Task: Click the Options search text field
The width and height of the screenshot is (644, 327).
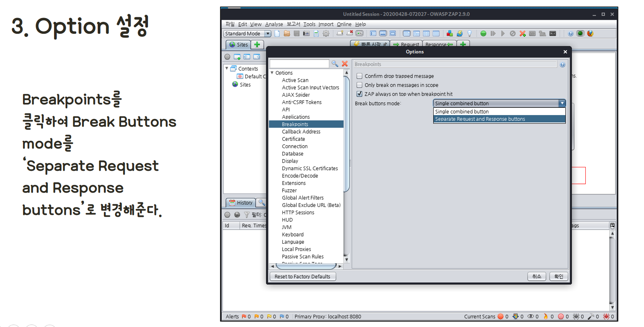Action: pyautogui.click(x=299, y=64)
